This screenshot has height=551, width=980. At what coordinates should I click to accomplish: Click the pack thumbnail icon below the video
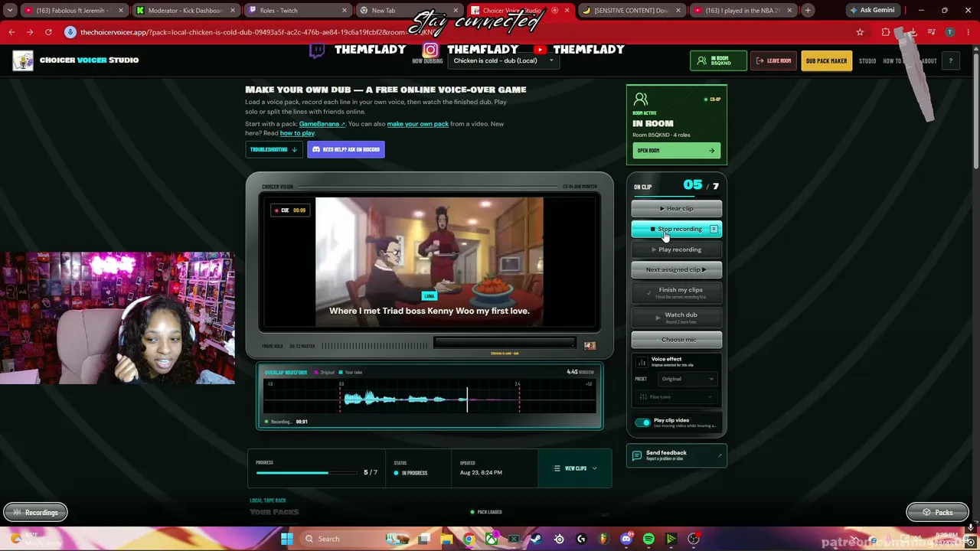click(590, 346)
